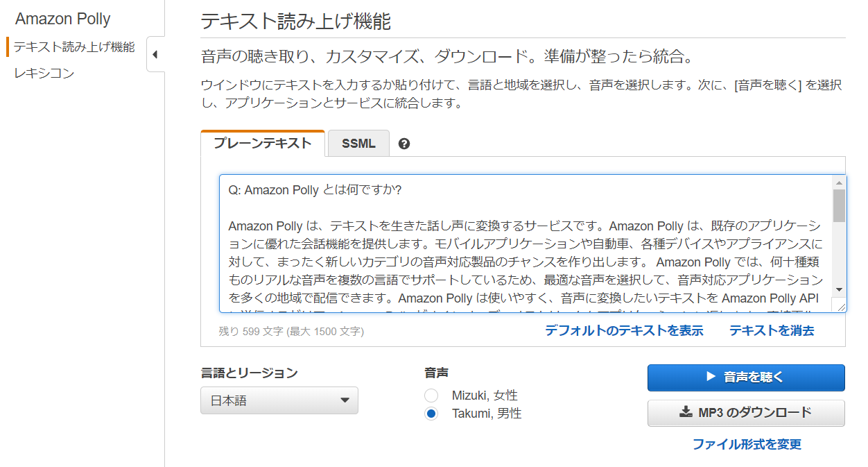Screen dimensions: 868x467
Task: Click the ファイル形式を変更 link
Action: point(747,444)
